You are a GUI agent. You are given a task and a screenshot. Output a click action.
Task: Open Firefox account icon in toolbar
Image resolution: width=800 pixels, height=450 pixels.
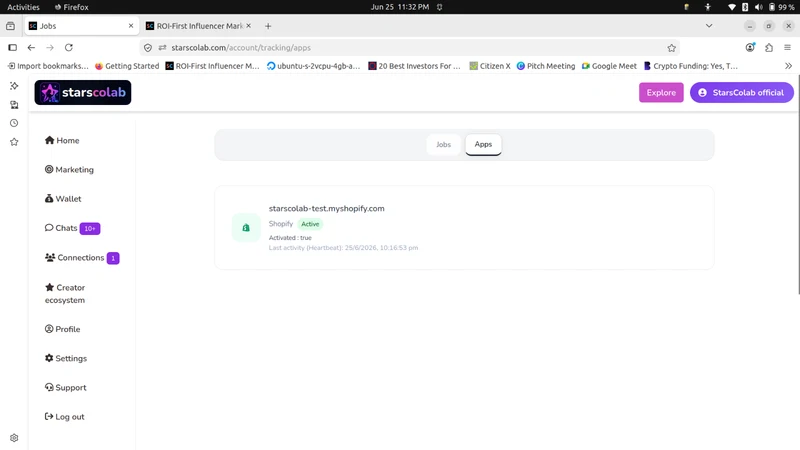[750, 47]
